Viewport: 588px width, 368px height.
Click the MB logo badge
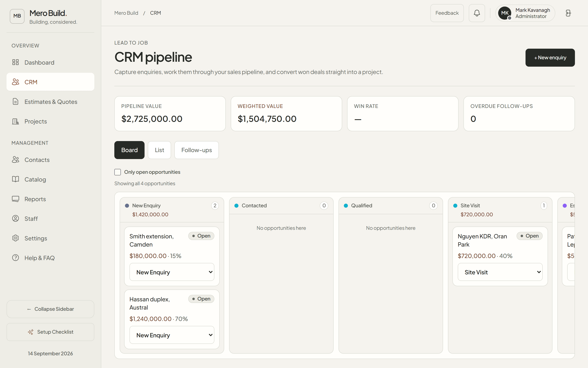[x=17, y=16]
